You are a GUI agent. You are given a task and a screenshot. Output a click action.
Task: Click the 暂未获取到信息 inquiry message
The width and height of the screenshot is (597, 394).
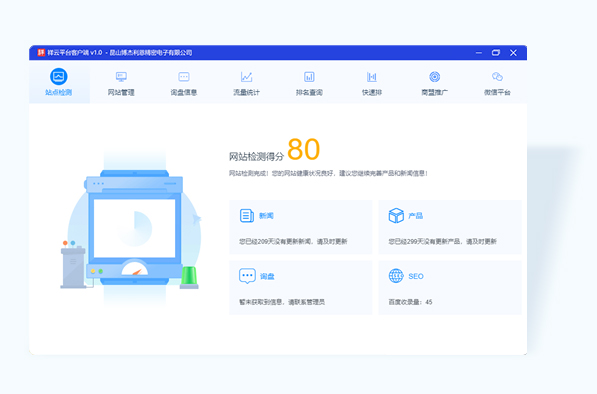coord(282,302)
